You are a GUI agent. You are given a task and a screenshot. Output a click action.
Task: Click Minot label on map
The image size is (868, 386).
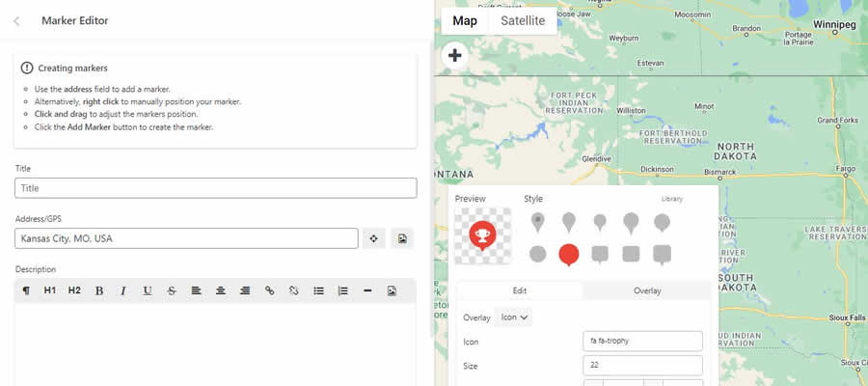tap(704, 106)
